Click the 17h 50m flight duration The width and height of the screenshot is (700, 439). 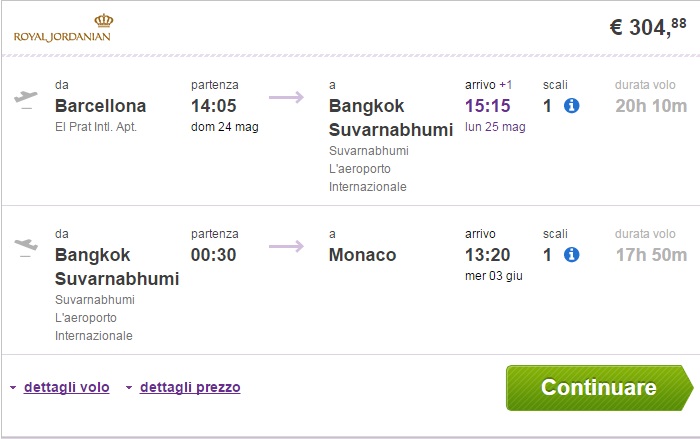651,255
